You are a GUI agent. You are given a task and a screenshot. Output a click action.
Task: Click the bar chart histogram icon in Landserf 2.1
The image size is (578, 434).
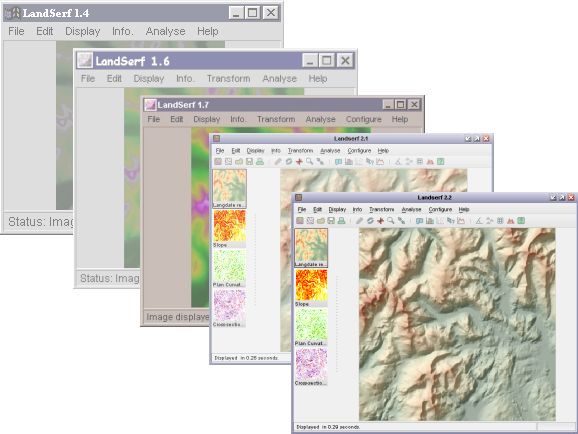coord(349,162)
